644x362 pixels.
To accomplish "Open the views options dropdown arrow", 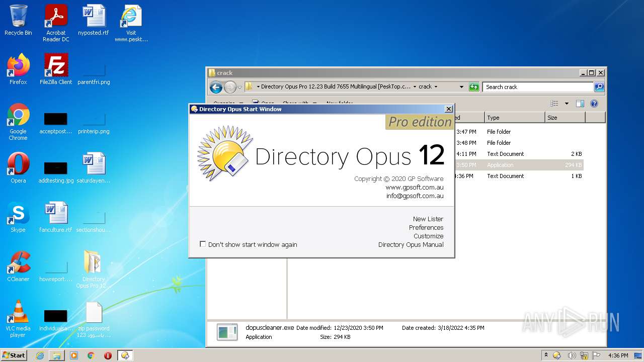I will pos(567,104).
